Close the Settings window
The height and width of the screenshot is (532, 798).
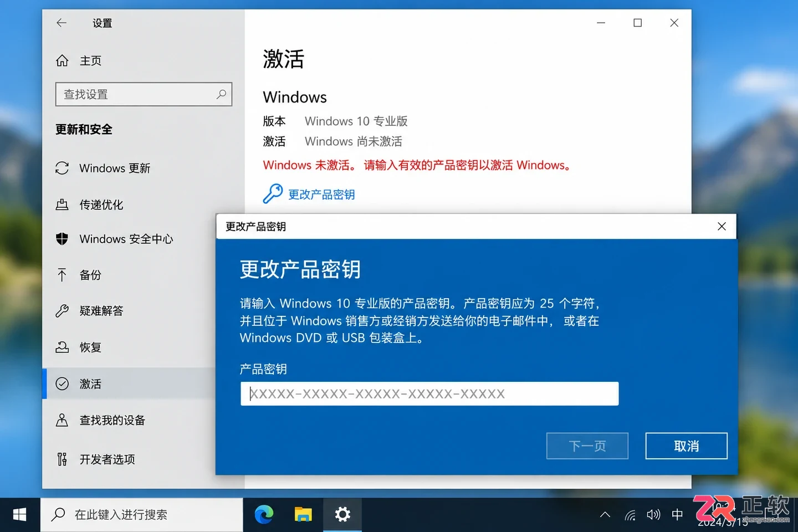coord(674,23)
